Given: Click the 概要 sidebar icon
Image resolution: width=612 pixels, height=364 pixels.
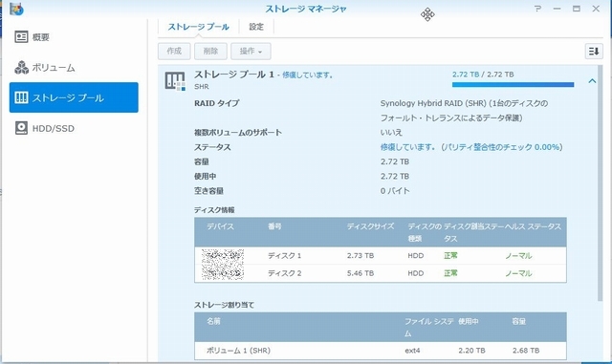Looking at the screenshot, I should [21, 37].
